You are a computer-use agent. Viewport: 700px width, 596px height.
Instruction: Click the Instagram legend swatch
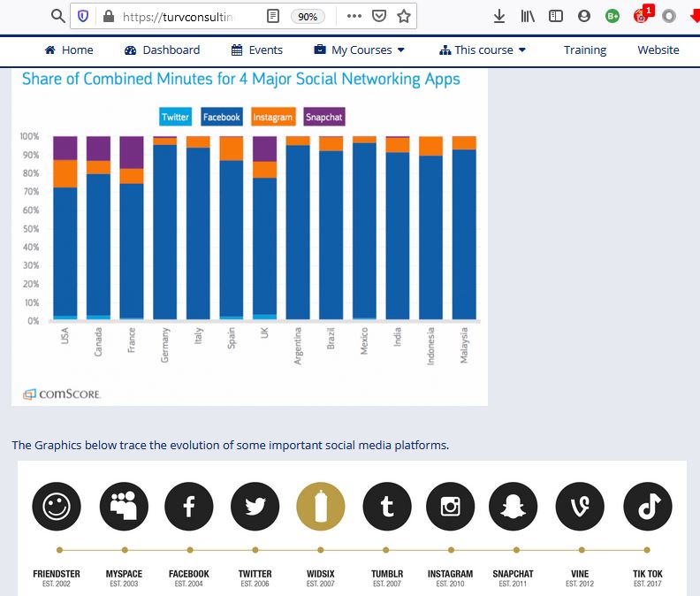273,117
